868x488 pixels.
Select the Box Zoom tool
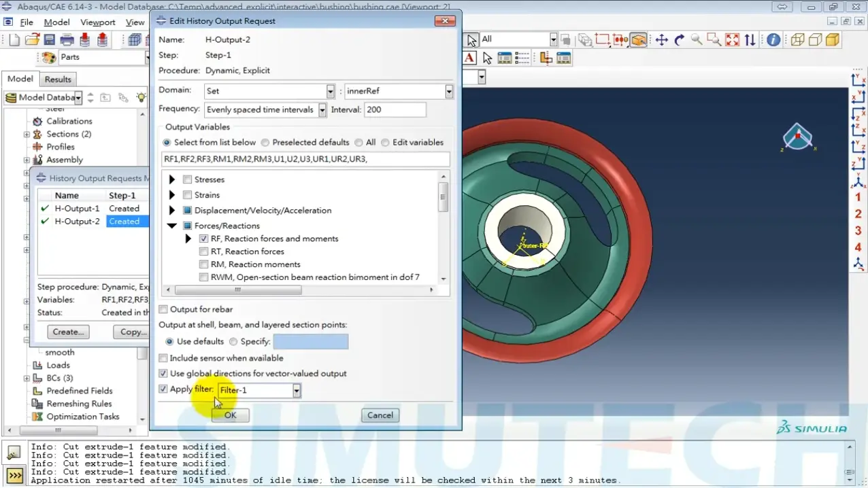pos(714,40)
